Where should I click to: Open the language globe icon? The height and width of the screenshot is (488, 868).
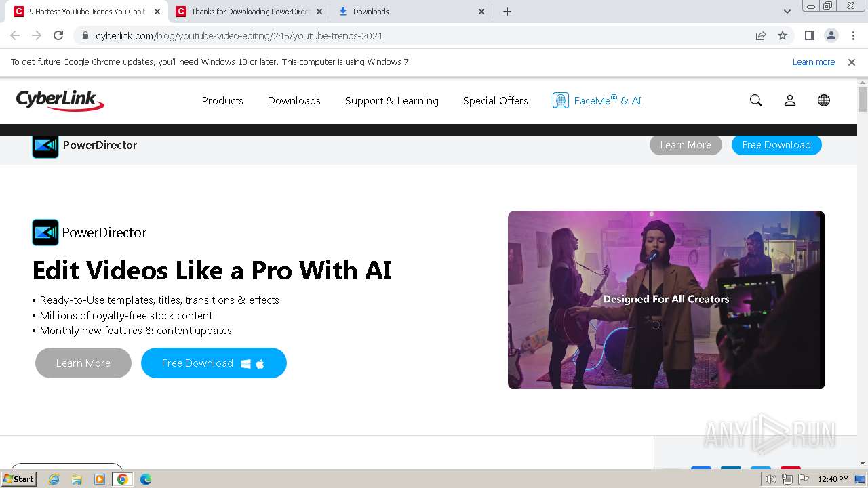(824, 100)
